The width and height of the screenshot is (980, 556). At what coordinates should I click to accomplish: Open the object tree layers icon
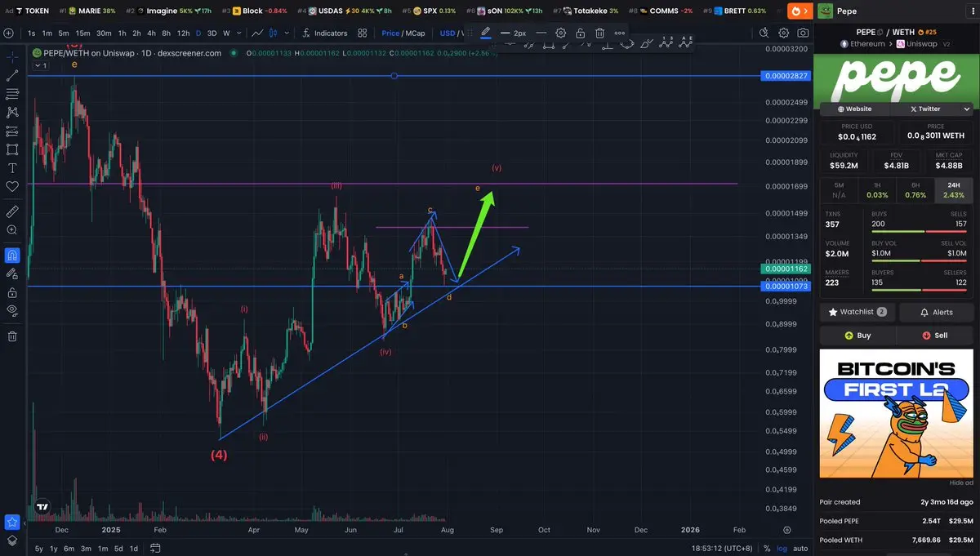12,540
